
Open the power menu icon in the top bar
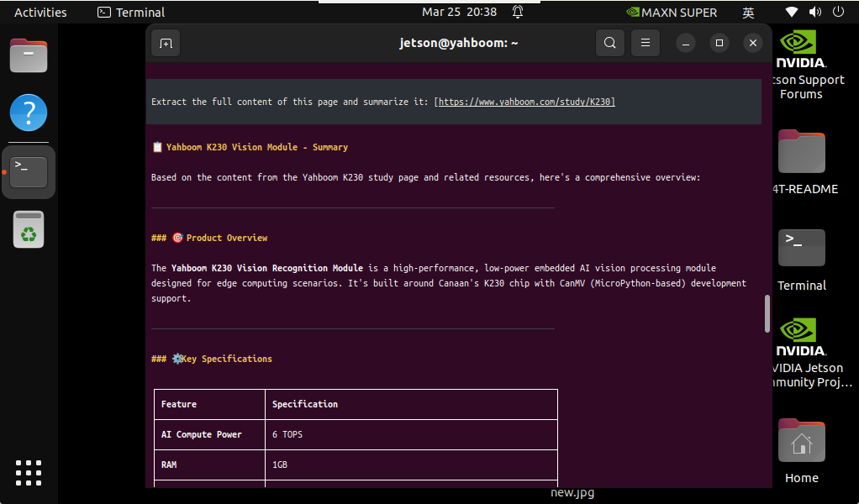point(838,12)
